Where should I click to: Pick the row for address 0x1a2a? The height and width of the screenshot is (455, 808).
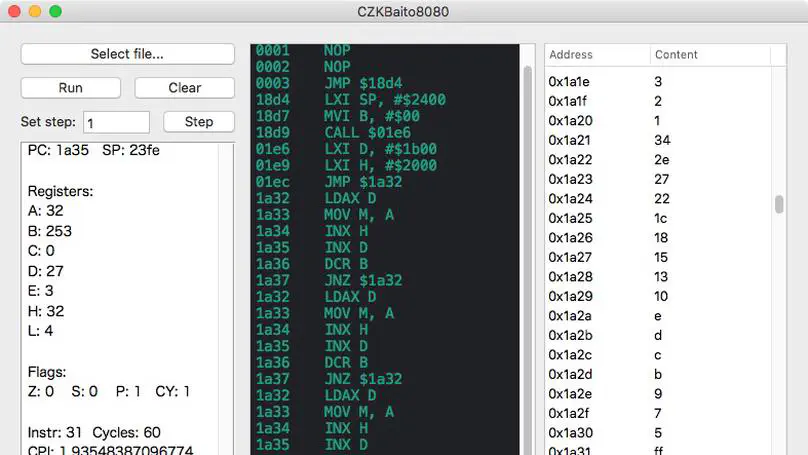[x=660, y=316]
